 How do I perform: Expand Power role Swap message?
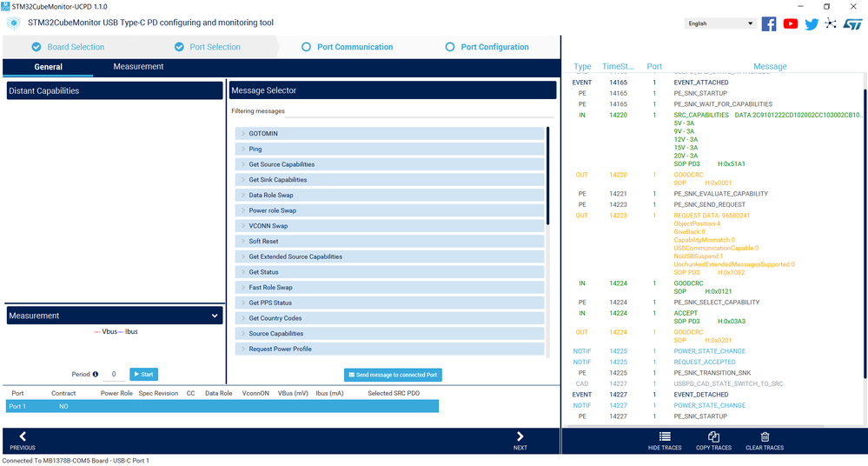coord(389,210)
